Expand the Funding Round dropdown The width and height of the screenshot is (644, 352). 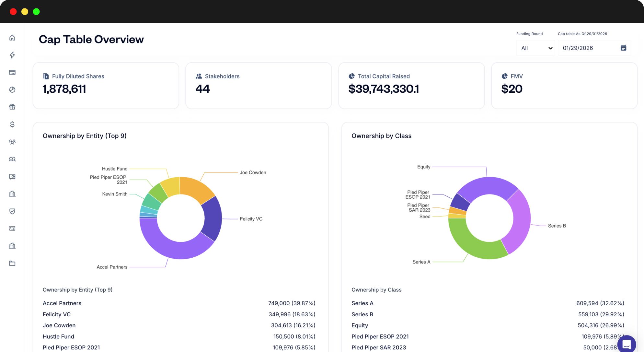click(536, 48)
